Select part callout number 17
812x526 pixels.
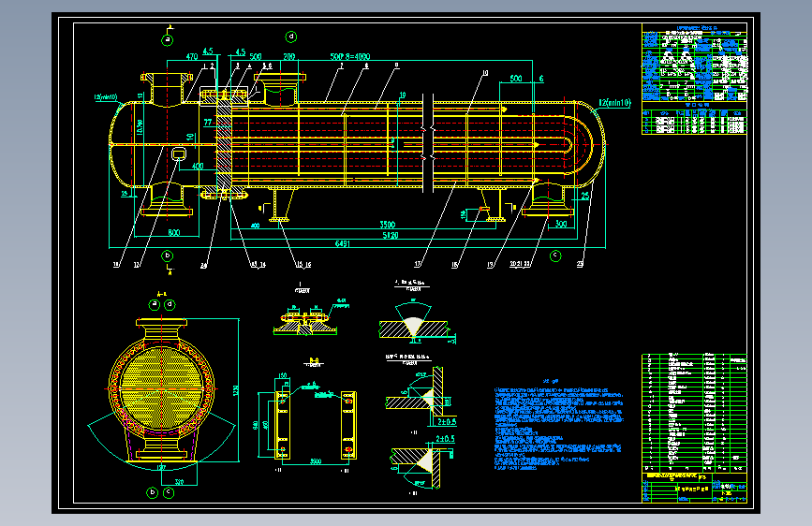coord(418,264)
